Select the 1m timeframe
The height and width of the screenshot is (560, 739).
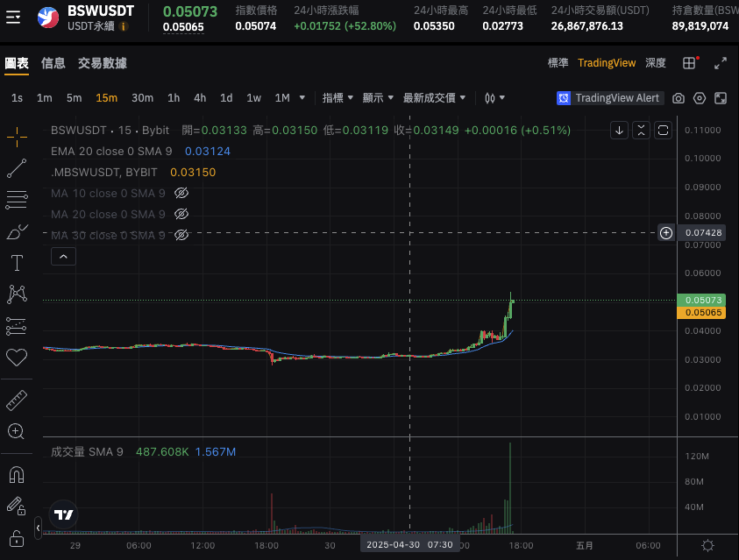click(x=45, y=98)
